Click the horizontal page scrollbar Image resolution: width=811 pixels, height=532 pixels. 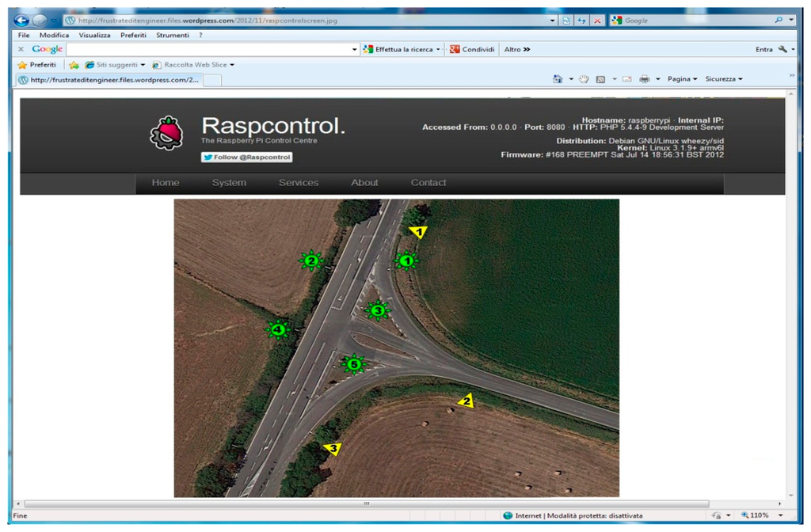pyautogui.click(x=366, y=503)
